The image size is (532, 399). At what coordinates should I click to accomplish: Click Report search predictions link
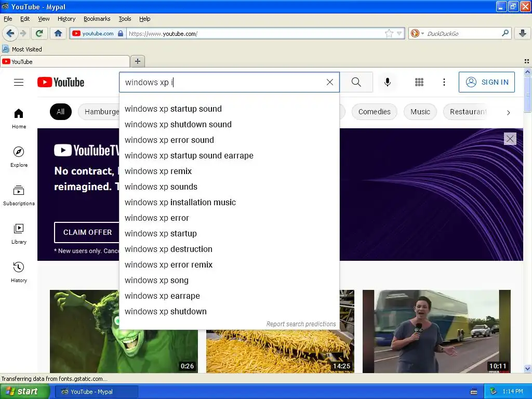301,324
